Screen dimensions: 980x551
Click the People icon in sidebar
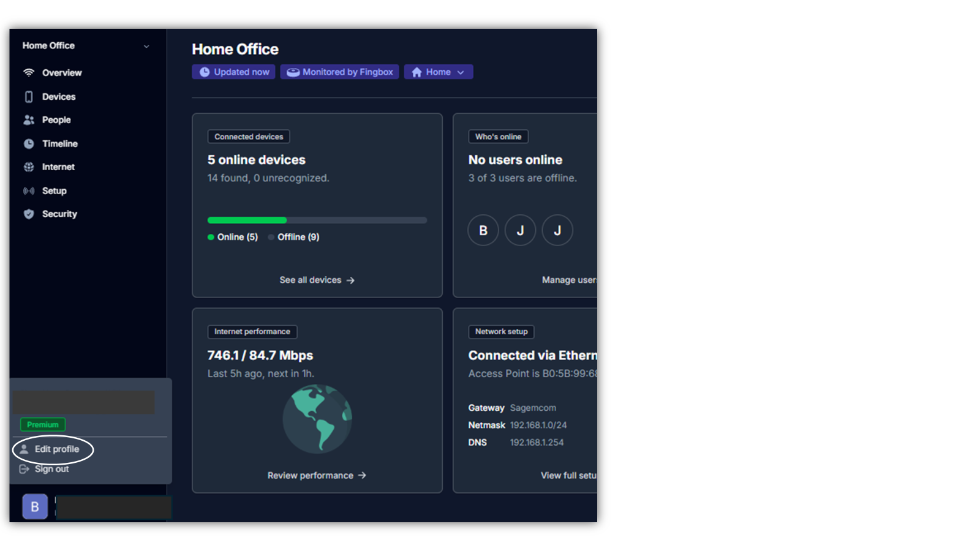[x=29, y=120]
